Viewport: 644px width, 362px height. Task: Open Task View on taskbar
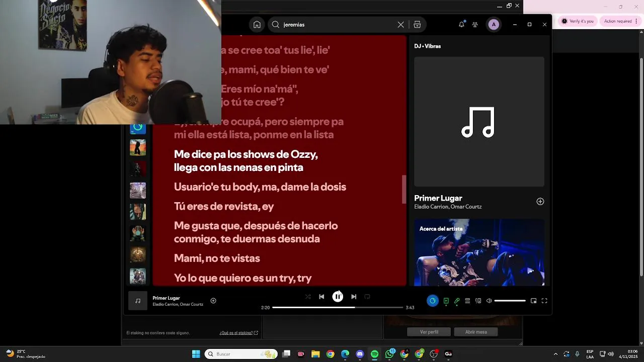pos(286,354)
